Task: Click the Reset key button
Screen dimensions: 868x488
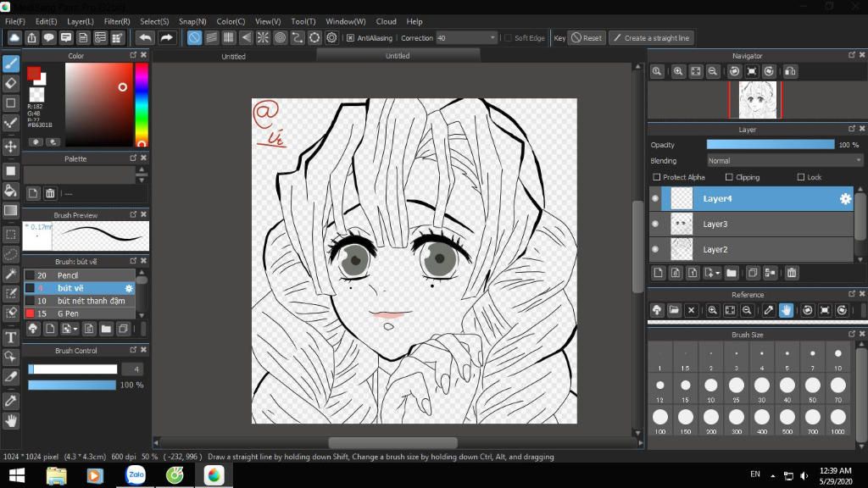Action: [x=587, y=37]
